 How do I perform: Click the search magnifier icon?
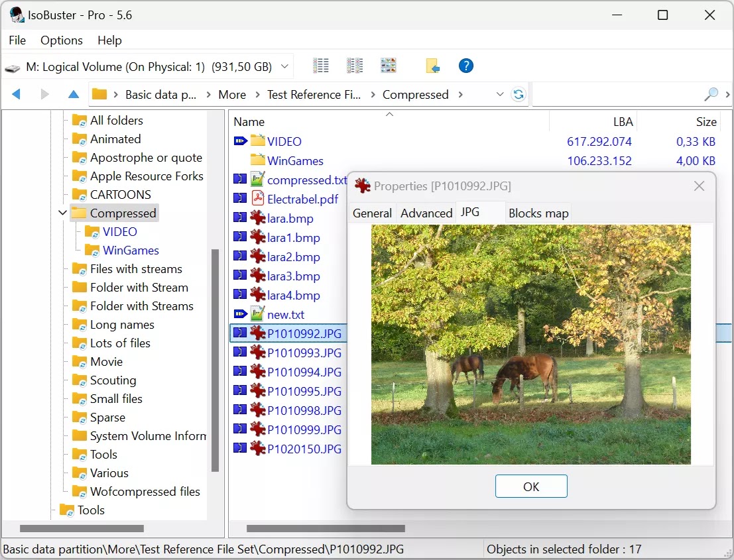pos(711,94)
